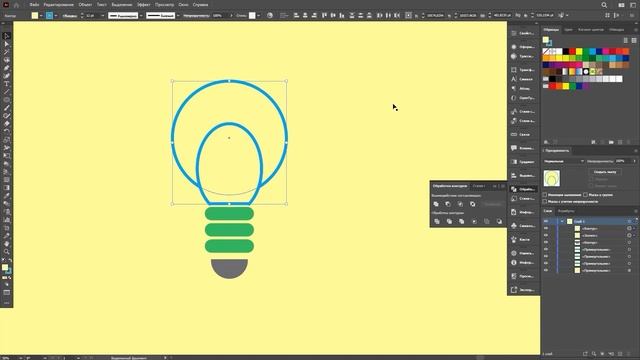Click Minus Front in the Pathfinder panel

click(x=448, y=204)
